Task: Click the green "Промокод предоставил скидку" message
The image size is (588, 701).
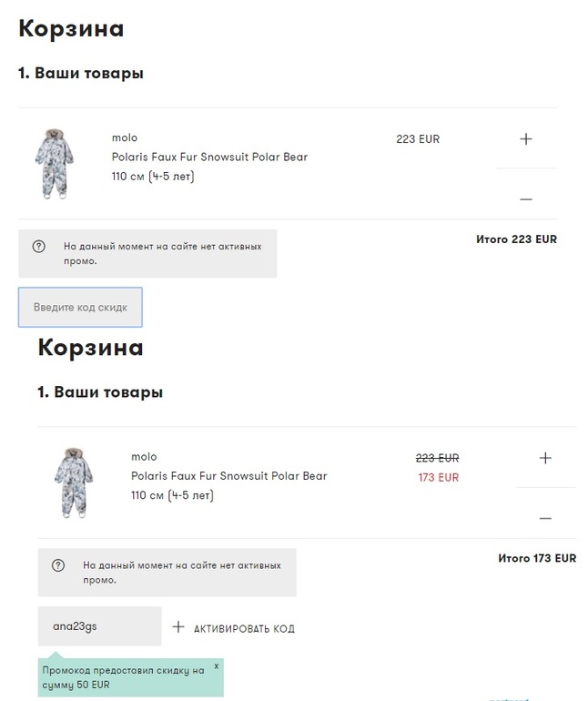Action: [x=123, y=677]
